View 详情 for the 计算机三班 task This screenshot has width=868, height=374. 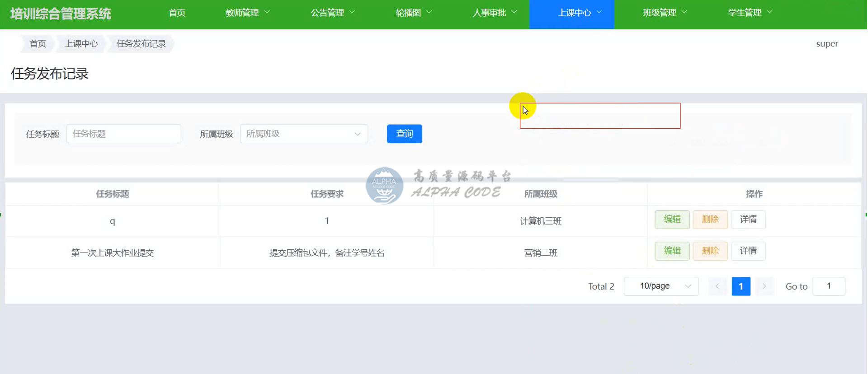point(748,220)
